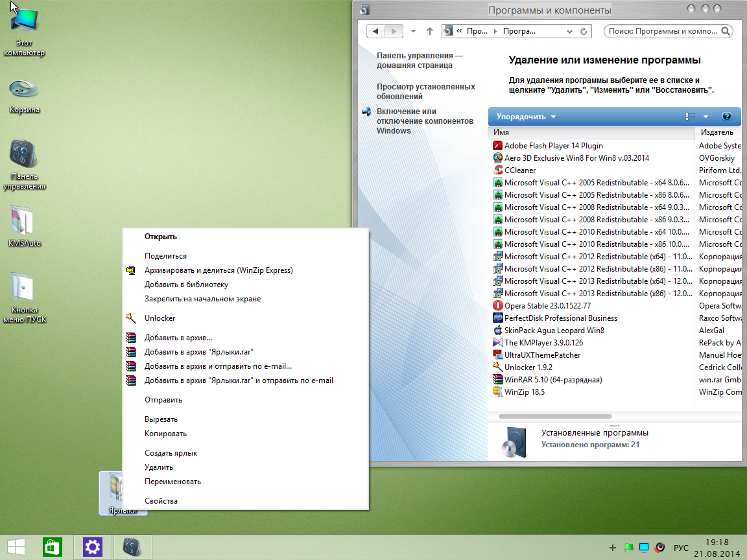Click the Opera Stable program icon
Image resolution: width=747 pixels, height=560 pixels.
pos(497,306)
